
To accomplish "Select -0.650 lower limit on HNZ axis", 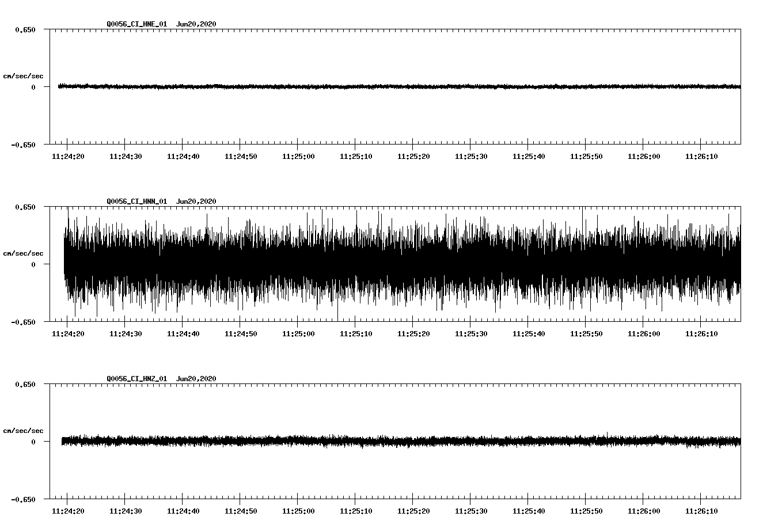I will [x=22, y=500].
